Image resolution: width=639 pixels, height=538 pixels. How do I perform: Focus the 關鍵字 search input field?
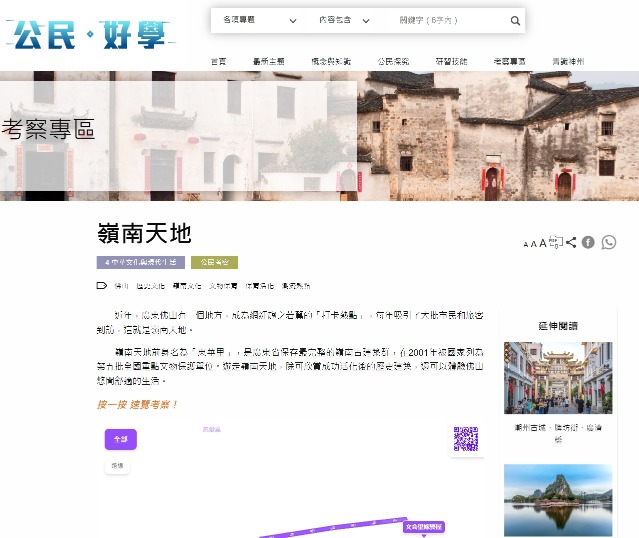pyautogui.click(x=448, y=20)
